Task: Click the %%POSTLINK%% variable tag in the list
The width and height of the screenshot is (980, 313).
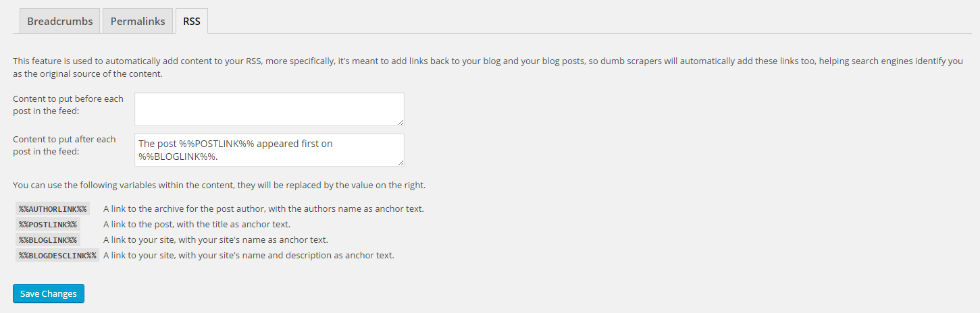Action: point(48,225)
